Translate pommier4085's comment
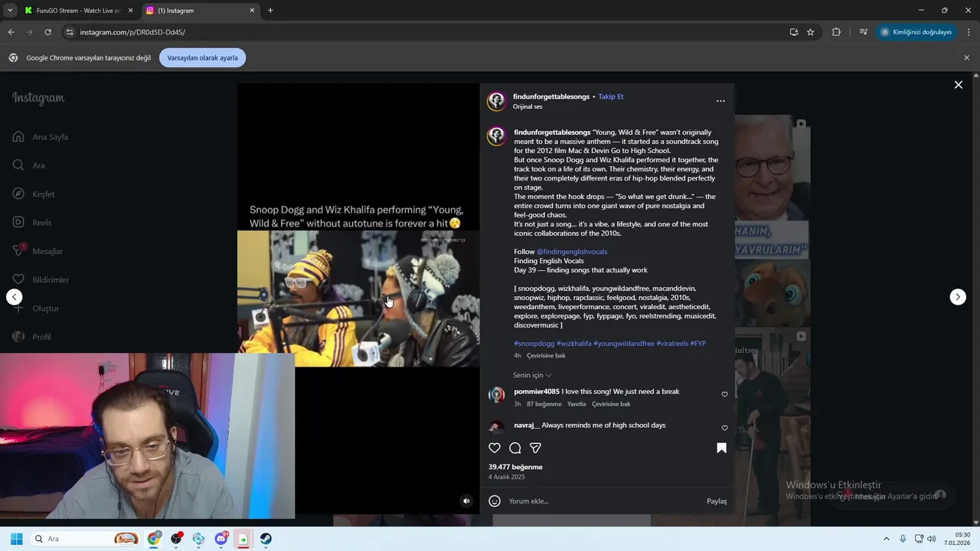The width and height of the screenshot is (980, 551). pos(611,404)
